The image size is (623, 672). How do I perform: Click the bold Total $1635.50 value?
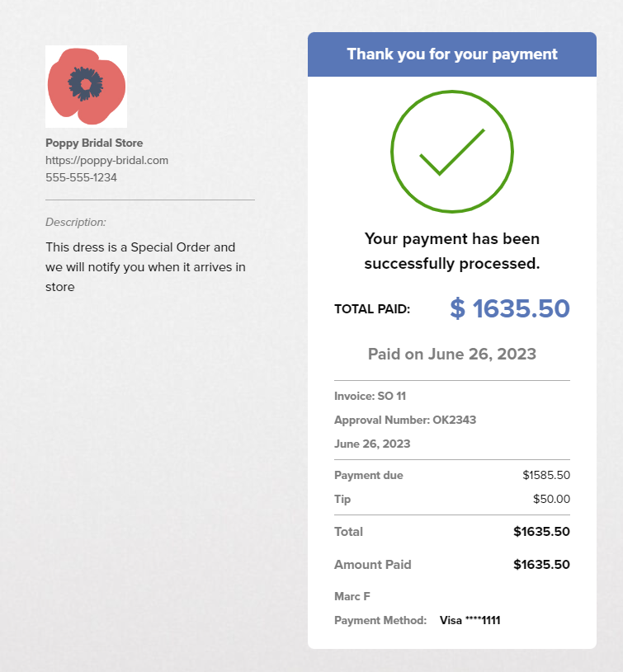[541, 532]
